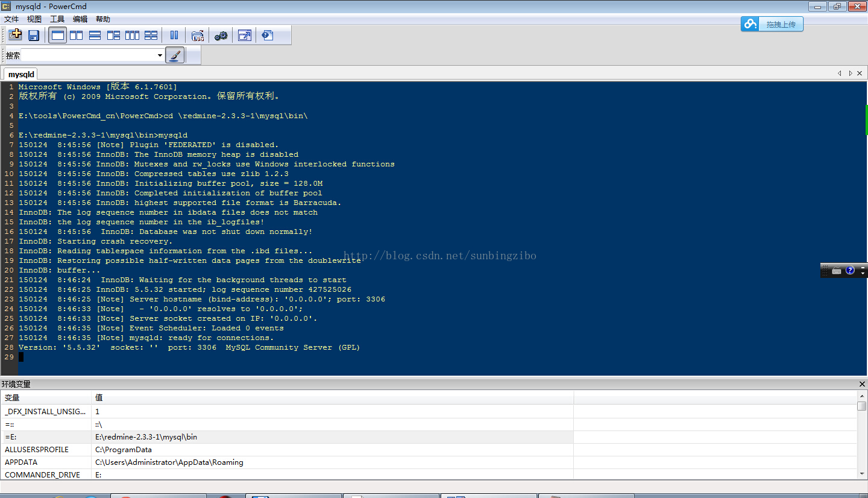
Task: Select the four windows grid layout
Action: [151, 36]
